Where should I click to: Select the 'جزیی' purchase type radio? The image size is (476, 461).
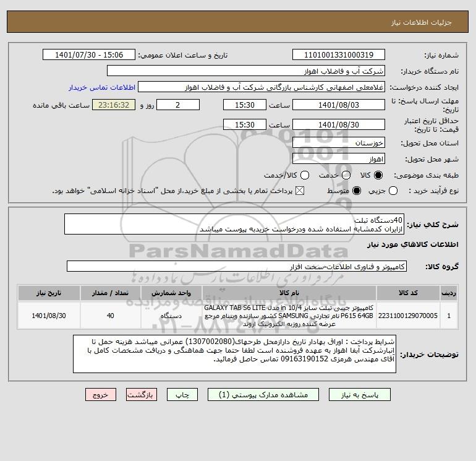pos(393,191)
